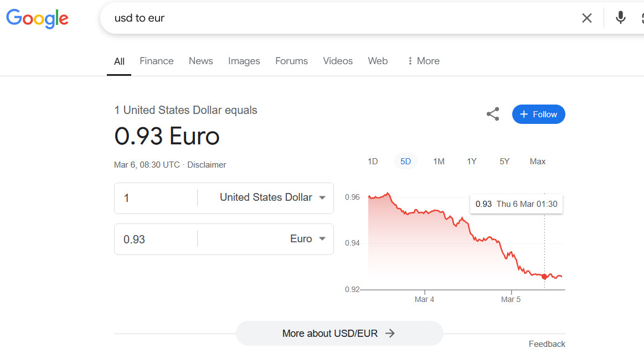
Task: Open the More options three-dot menu
Action: pos(423,61)
